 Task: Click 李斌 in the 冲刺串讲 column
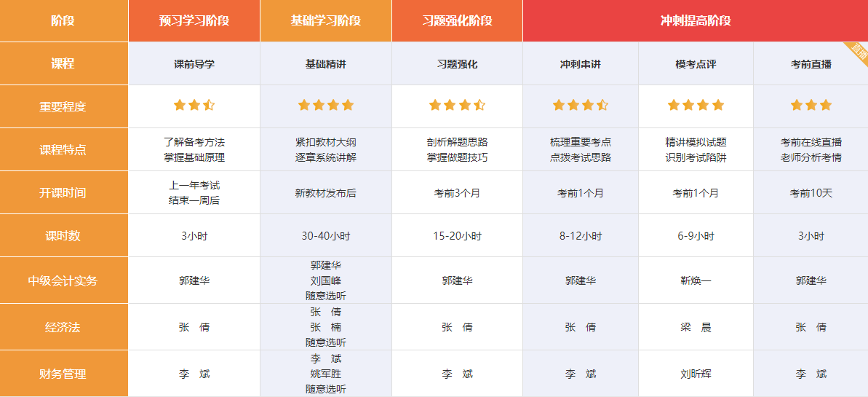(580, 374)
